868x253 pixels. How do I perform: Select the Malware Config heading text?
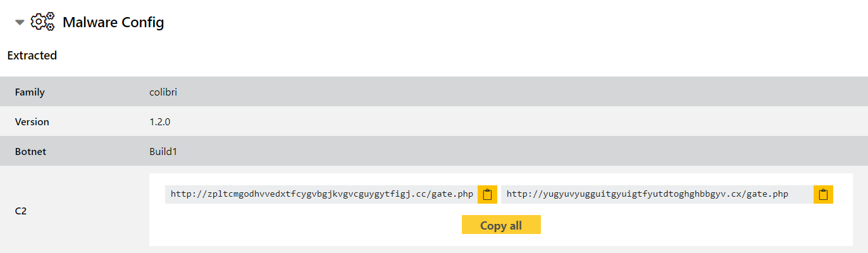click(x=113, y=23)
